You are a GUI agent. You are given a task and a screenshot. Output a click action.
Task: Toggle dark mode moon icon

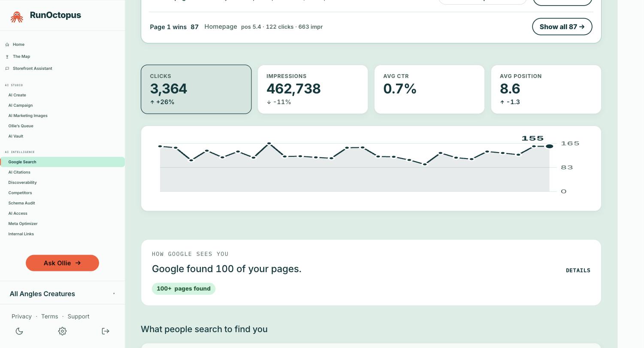tap(19, 331)
